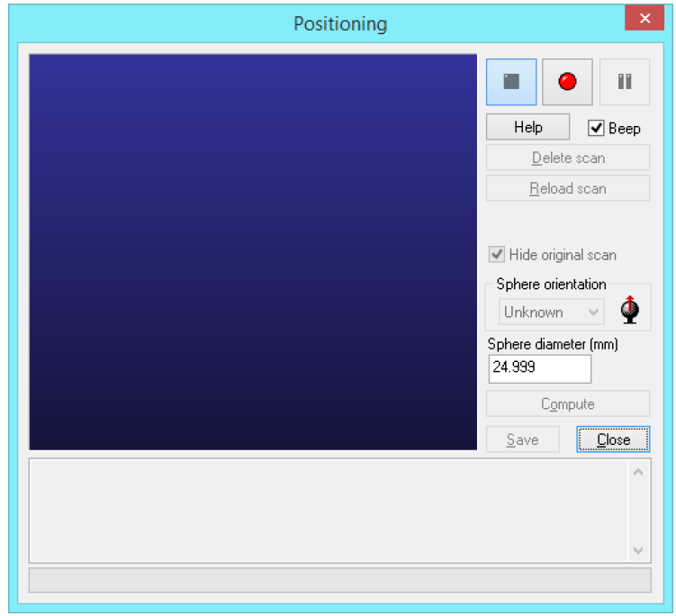
Task: Click the Delete scan button
Action: pos(568,158)
